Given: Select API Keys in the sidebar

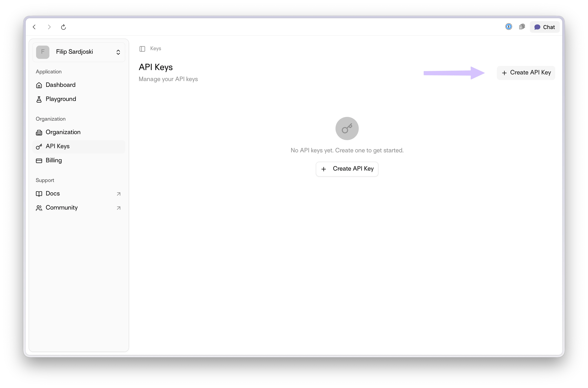Looking at the screenshot, I should [79, 146].
